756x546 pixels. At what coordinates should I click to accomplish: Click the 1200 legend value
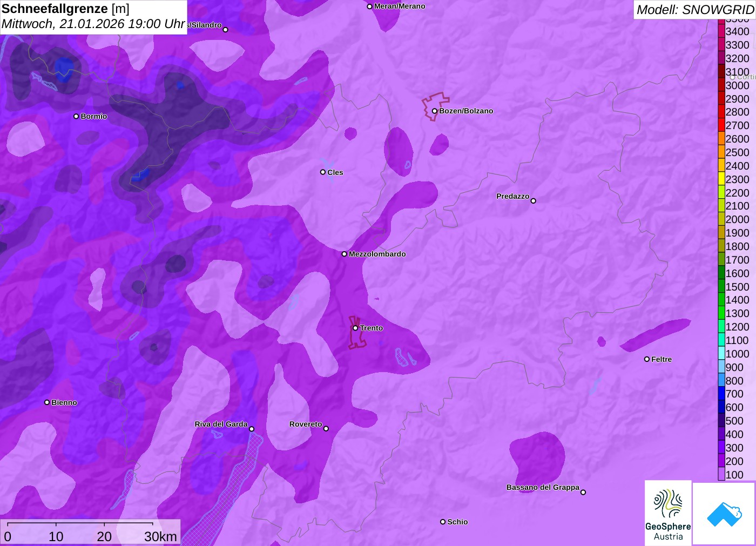point(737,327)
